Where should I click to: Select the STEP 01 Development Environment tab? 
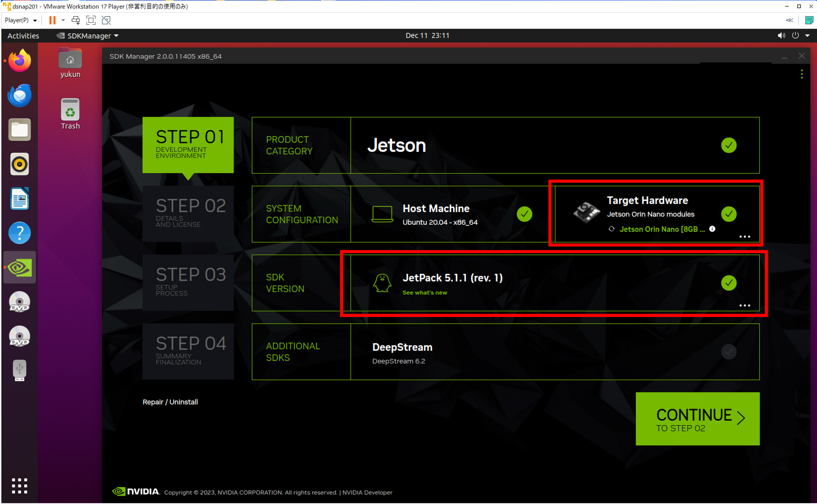pos(188,145)
